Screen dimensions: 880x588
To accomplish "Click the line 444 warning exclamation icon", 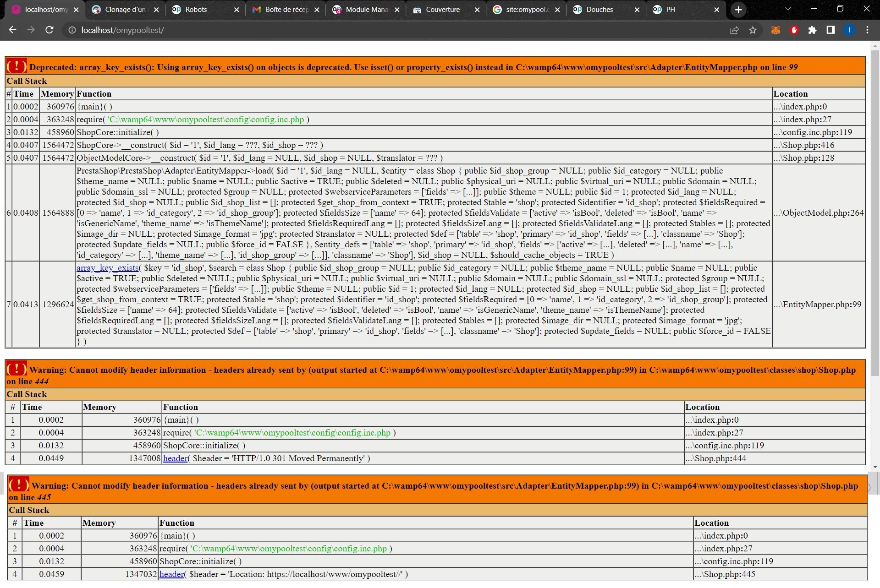I will [x=16, y=369].
